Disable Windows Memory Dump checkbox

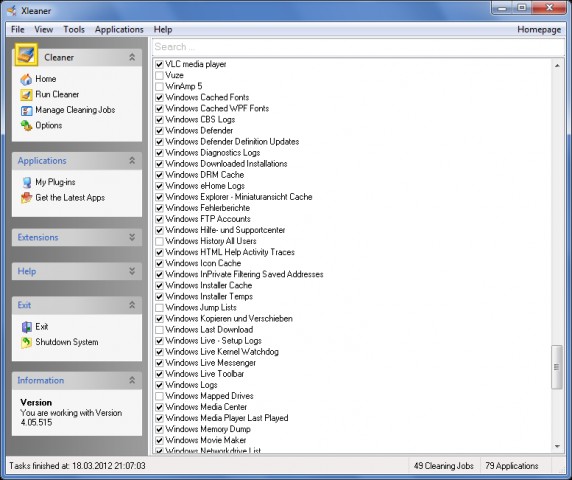click(x=159, y=429)
